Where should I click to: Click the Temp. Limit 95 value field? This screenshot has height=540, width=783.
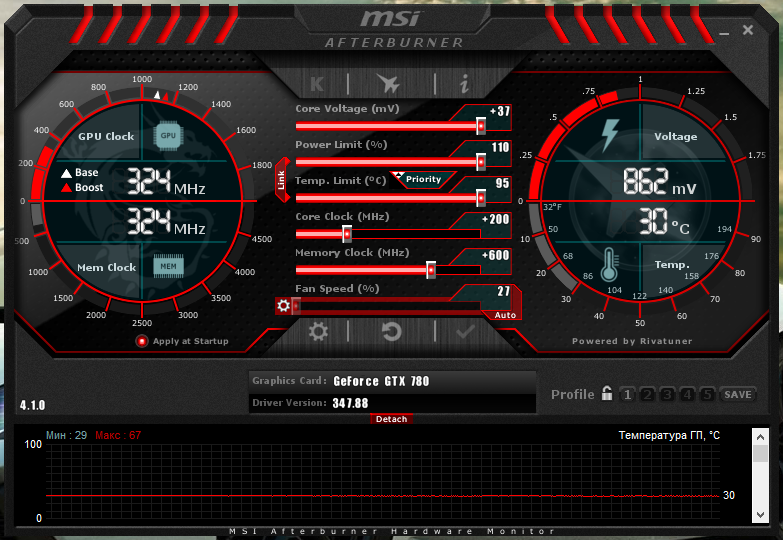502,183
